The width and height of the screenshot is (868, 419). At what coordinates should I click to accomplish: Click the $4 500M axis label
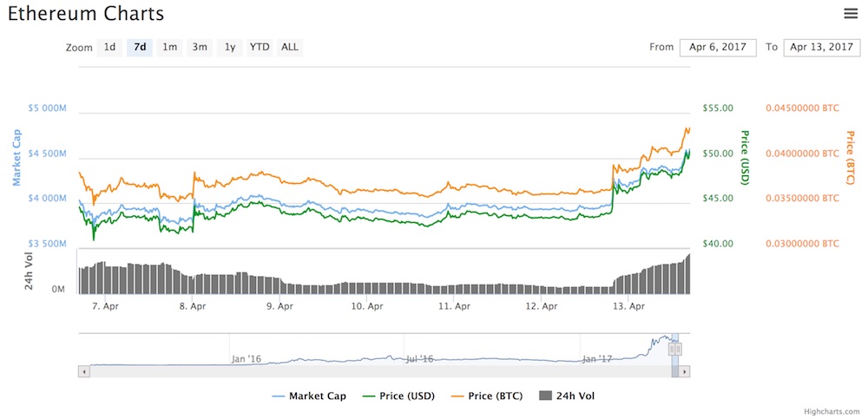47,154
